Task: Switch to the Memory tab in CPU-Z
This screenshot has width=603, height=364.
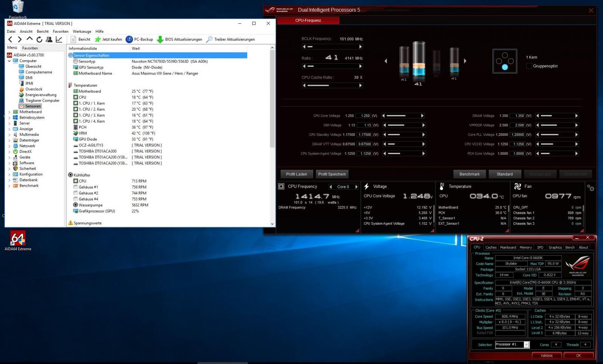Action: coord(525,247)
